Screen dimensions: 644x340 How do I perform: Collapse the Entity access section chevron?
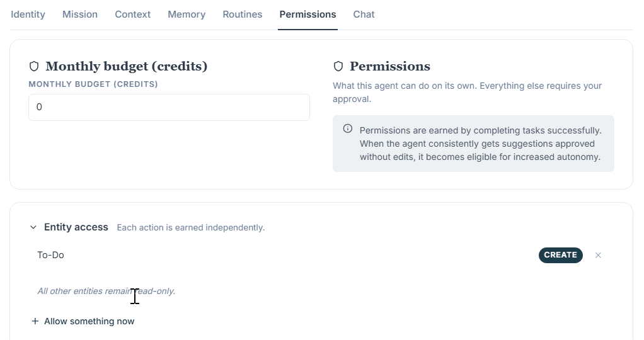(33, 227)
